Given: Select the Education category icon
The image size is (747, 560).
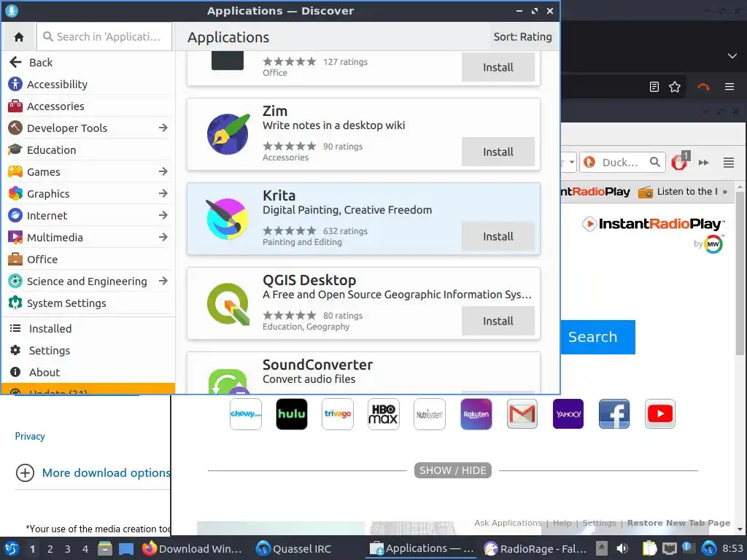Looking at the screenshot, I should tap(15, 150).
